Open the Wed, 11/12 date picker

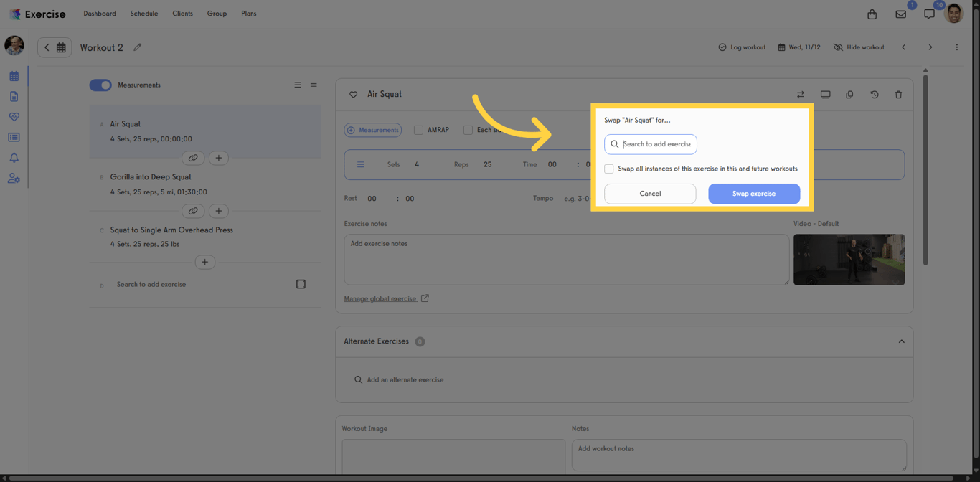coord(799,47)
